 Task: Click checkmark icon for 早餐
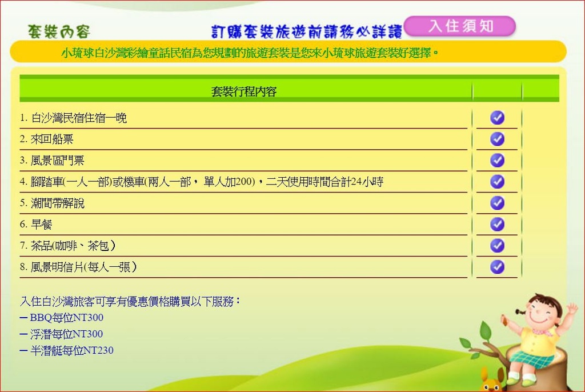tap(497, 224)
